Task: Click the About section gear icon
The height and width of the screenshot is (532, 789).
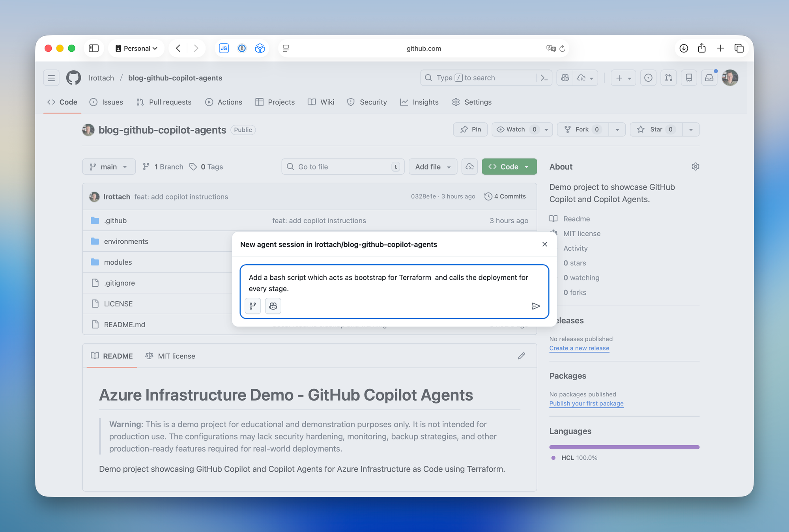Action: [695, 167]
